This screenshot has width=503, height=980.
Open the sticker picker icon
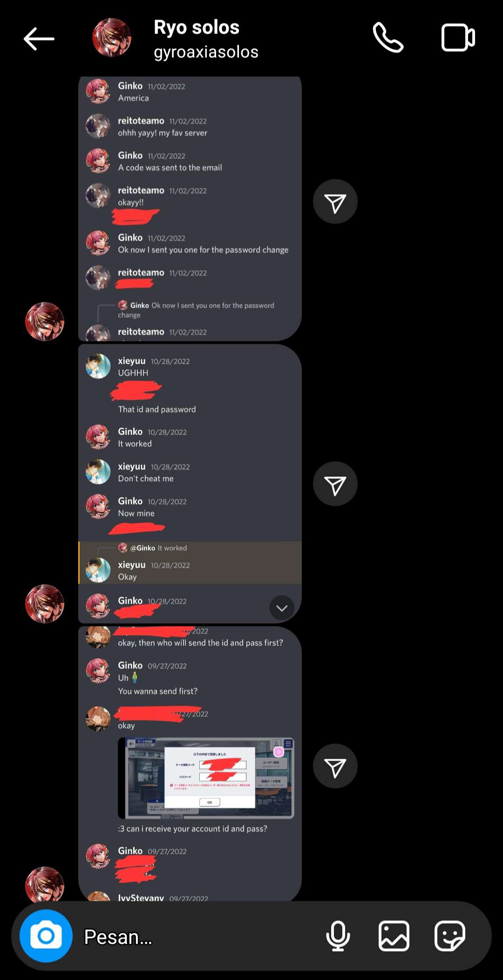click(x=450, y=936)
